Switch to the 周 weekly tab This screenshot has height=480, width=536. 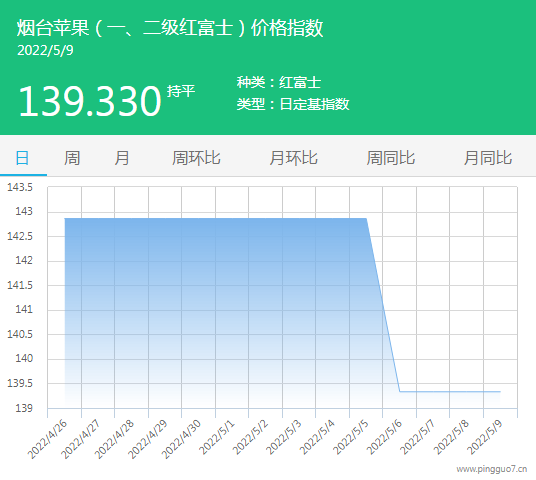coord(72,158)
